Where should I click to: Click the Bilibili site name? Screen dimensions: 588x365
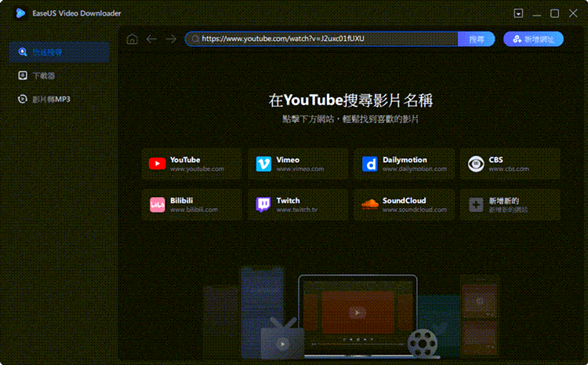click(x=182, y=200)
